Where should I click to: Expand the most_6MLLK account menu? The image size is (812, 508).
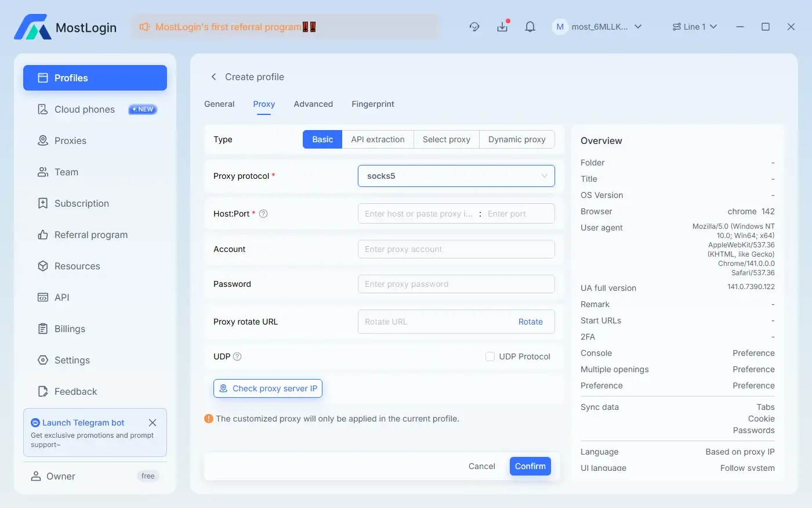point(597,27)
